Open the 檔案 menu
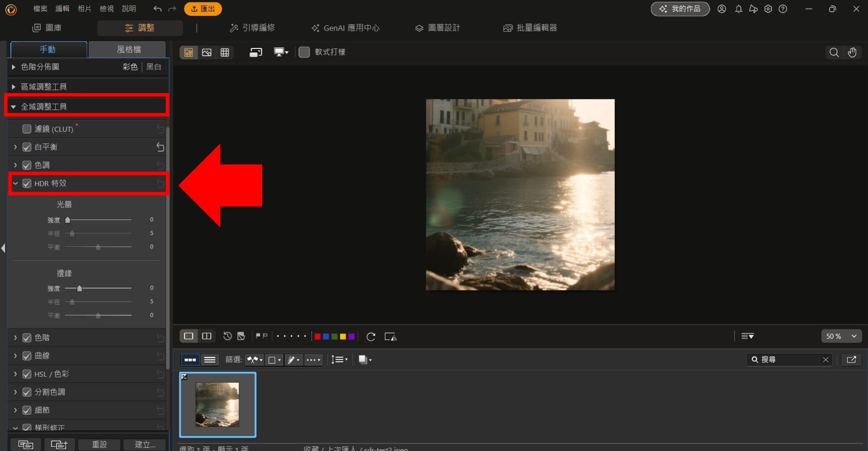 pyautogui.click(x=40, y=9)
